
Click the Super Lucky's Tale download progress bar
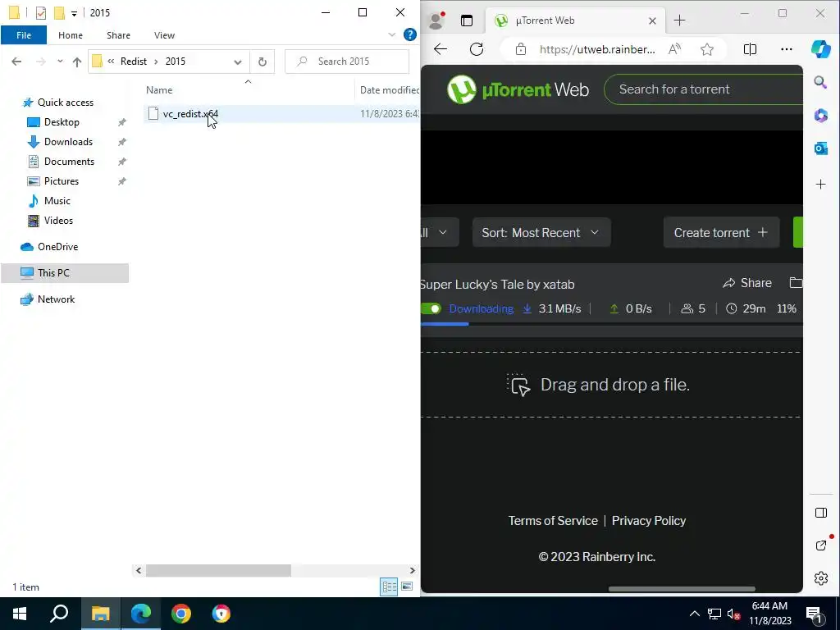[x=611, y=323]
